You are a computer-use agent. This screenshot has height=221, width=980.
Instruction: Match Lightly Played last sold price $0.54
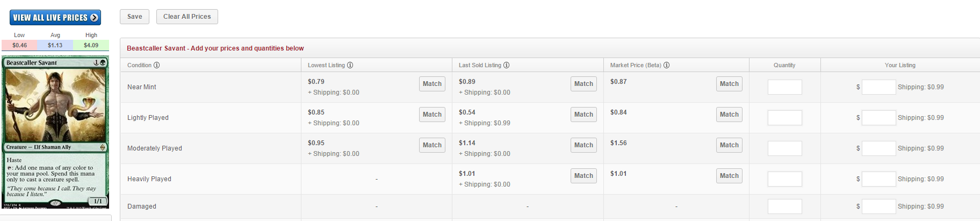[x=583, y=115]
